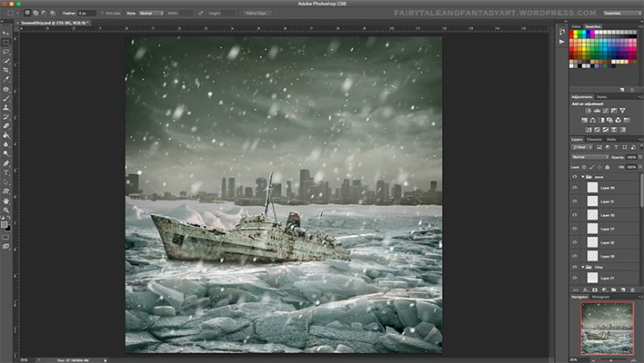Open the layer blend mode dropdown

(x=591, y=157)
